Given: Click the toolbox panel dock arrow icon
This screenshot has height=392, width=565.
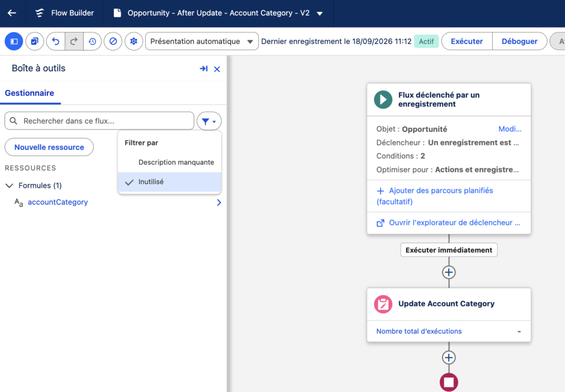Looking at the screenshot, I should pos(204,68).
